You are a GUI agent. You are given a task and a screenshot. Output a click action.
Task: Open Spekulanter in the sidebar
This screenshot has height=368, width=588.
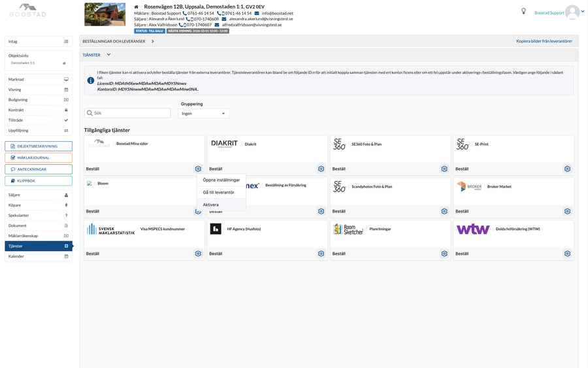click(39, 215)
